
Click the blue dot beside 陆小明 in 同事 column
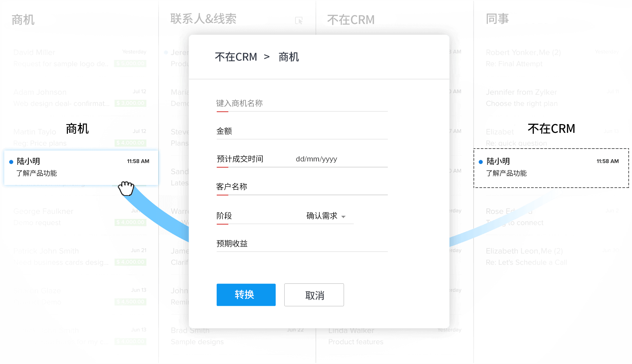tap(481, 162)
